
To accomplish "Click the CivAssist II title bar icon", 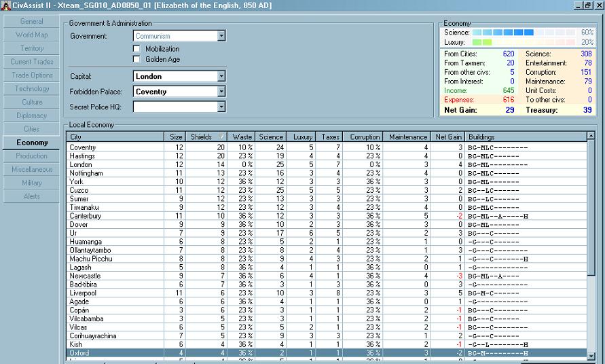I will [x=6, y=5].
